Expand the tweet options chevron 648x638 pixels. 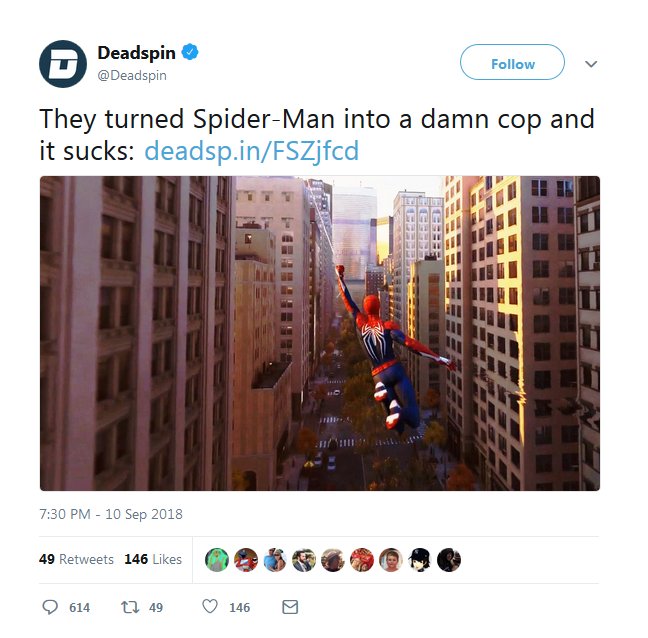pos(591,64)
